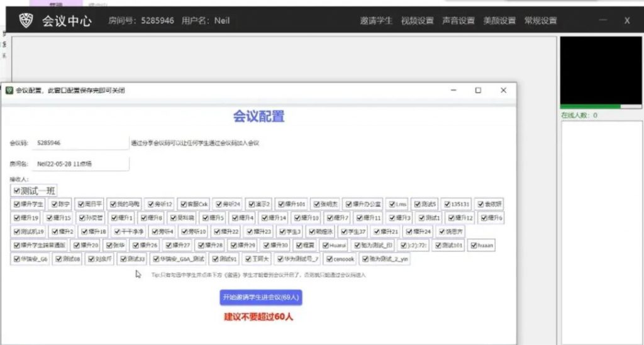Uncheck the 爆升101 checkbox
Image resolution: width=644 pixels, height=345 pixels.
(281, 204)
